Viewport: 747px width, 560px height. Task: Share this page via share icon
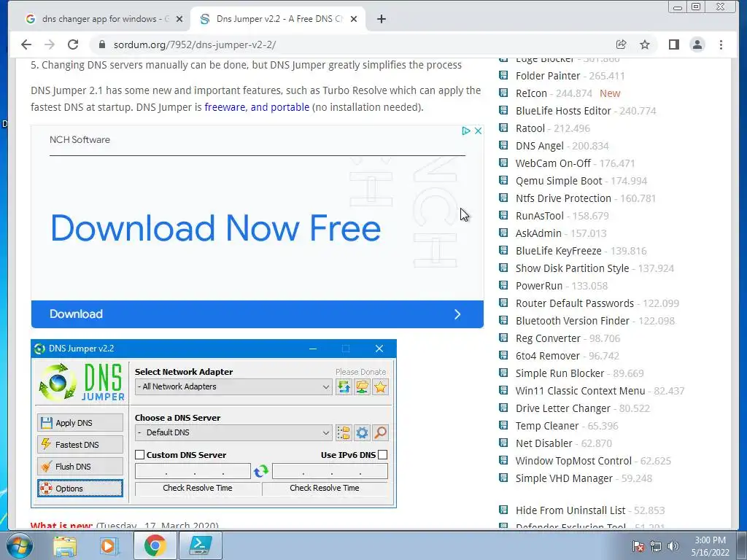[x=621, y=44]
